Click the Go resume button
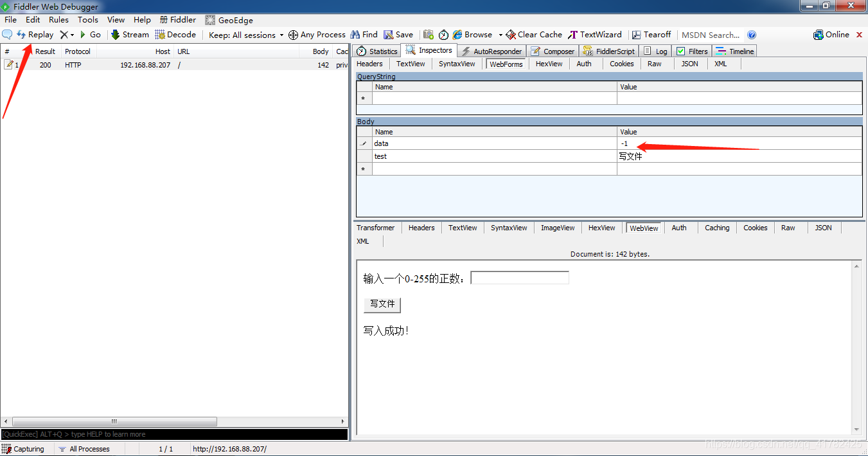Screen dimensions: 868x456 (90, 35)
